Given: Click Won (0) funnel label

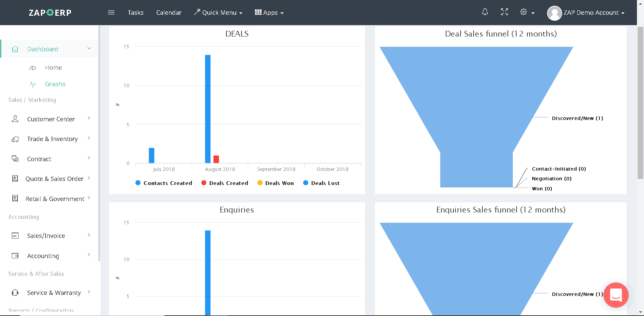Looking at the screenshot, I should pyautogui.click(x=542, y=189).
